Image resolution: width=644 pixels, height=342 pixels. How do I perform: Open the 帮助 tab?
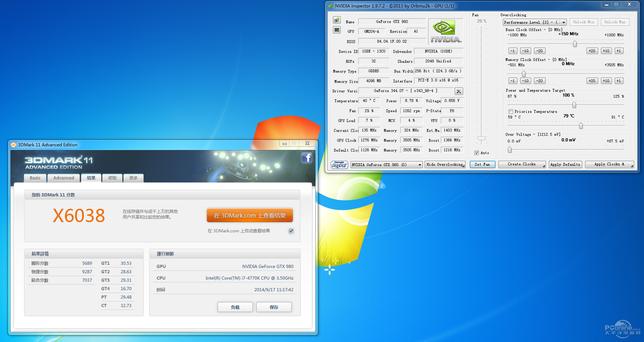[x=112, y=178]
